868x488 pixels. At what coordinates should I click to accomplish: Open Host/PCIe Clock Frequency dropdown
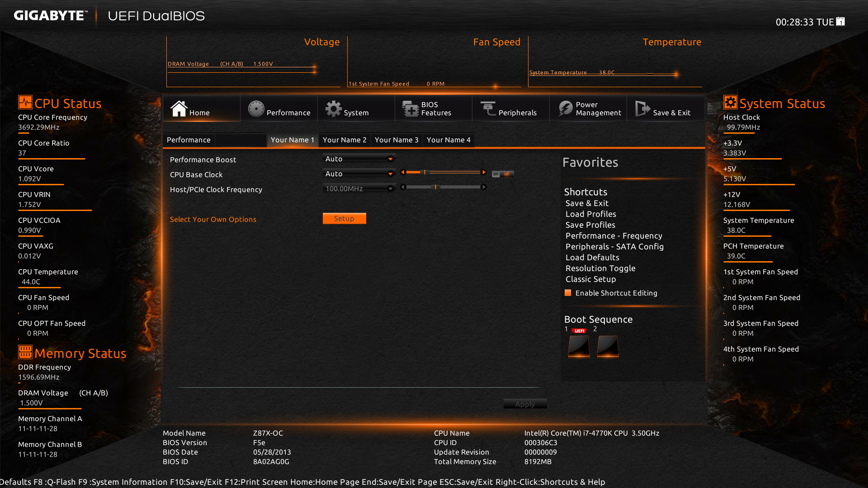point(359,189)
